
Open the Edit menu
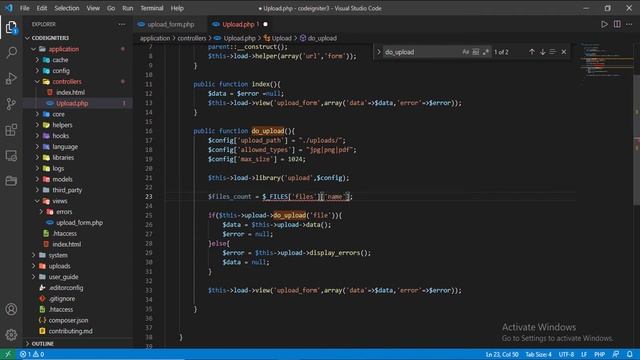pyautogui.click(x=42, y=8)
